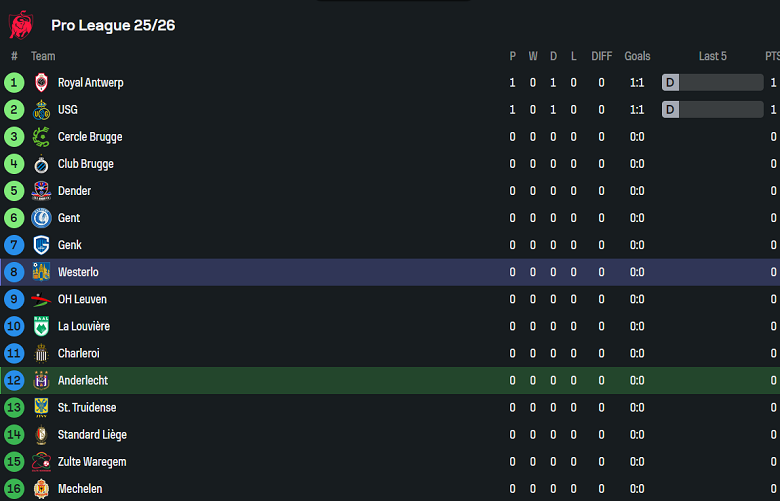Click Royal Antwerp's draw result badge
Viewport: 780px width, 501px height.
click(x=671, y=83)
